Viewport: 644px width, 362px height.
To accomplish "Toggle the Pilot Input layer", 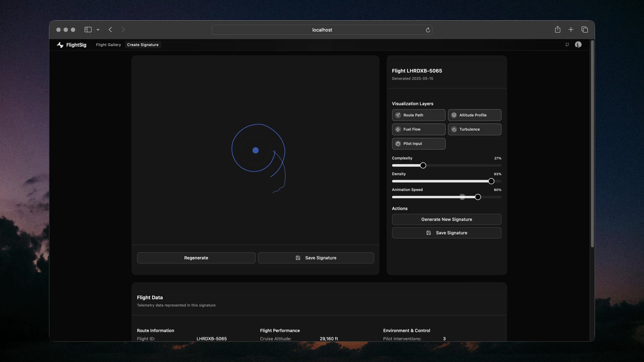I will point(418,143).
